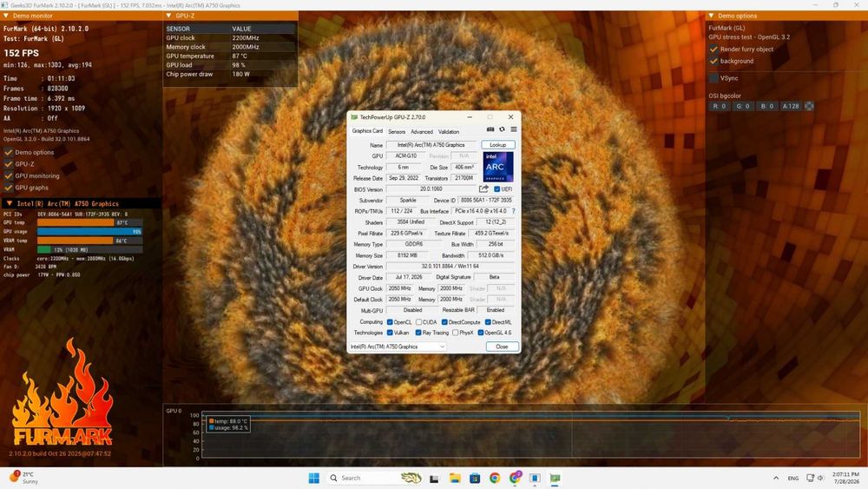
Task: Click the GPU Name field in GPU-Z
Action: point(431,145)
